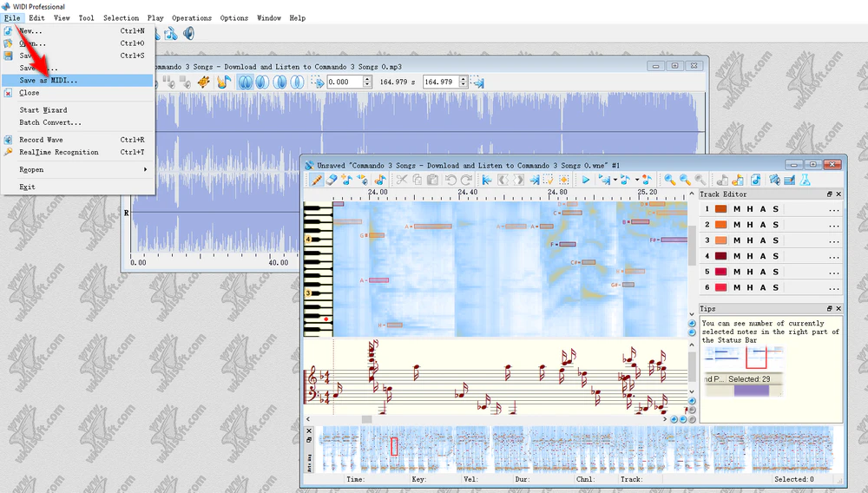Select the pencil draw tool
This screenshot has height=493, width=868.
click(316, 180)
